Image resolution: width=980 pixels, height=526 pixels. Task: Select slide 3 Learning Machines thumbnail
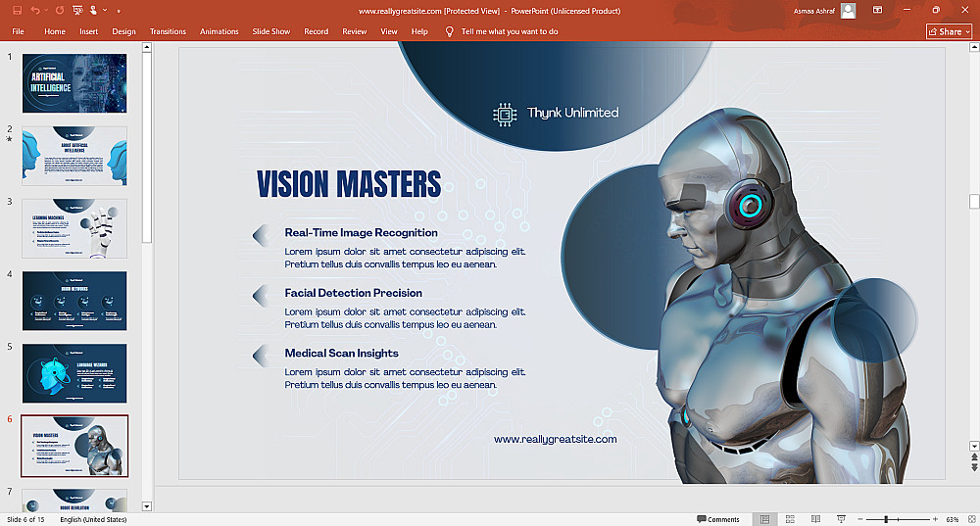click(74, 228)
